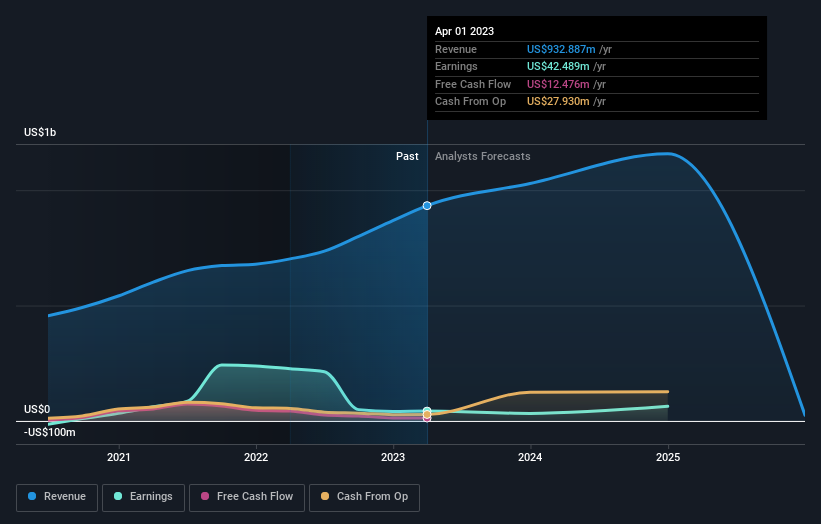Viewport: 821px width, 524px height.
Task: Toggle the Free Cash Flow legend button
Action: click(247, 497)
